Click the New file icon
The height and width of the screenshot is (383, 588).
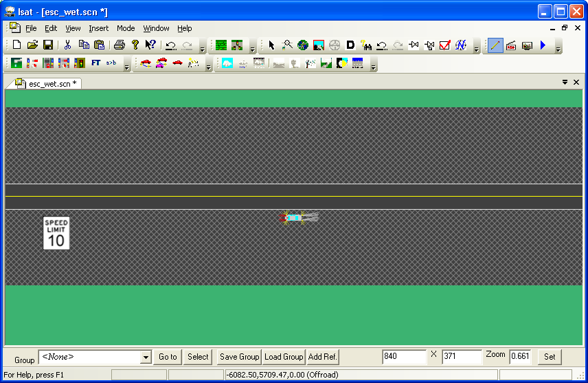click(x=17, y=45)
